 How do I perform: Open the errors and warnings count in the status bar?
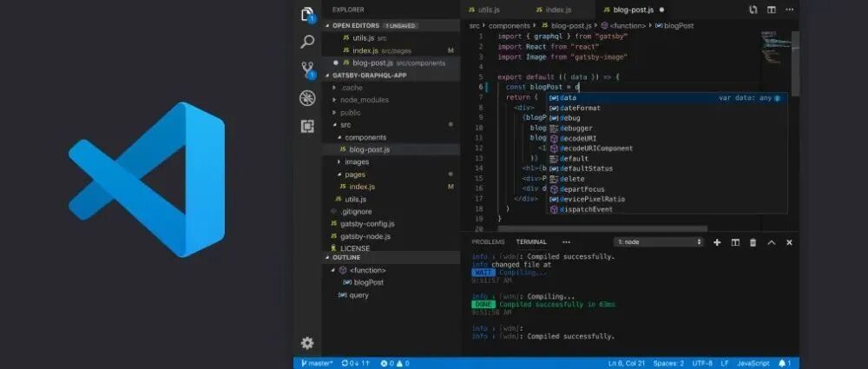395,364
